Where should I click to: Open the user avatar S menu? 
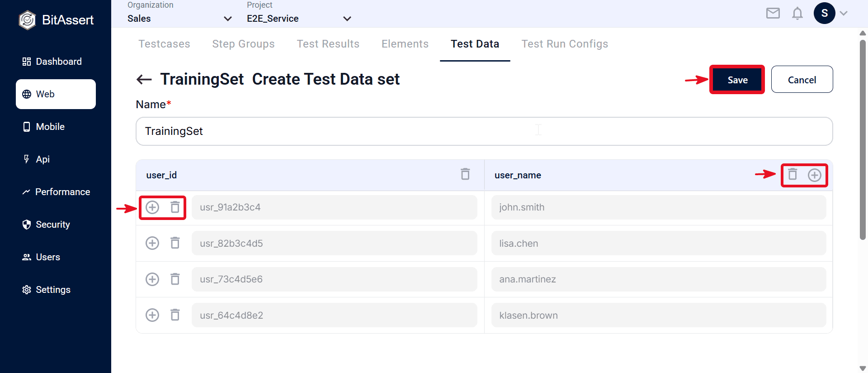pos(825,13)
